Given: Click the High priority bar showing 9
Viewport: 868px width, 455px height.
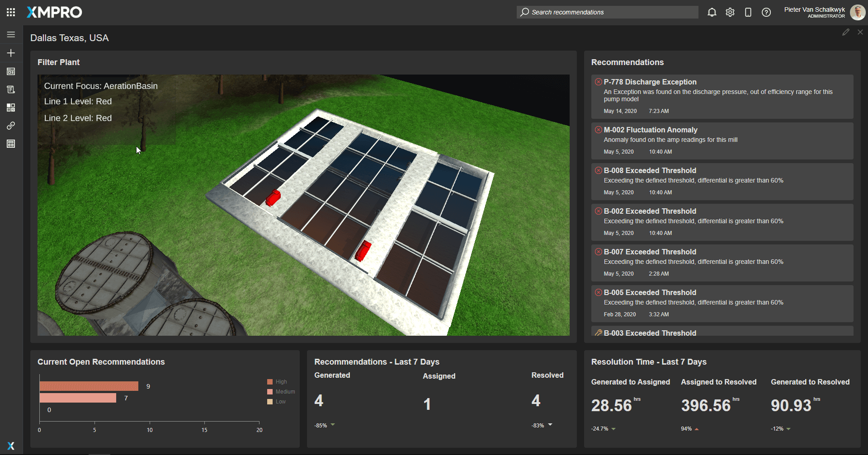Looking at the screenshot, I should click(x=89, y=386).
